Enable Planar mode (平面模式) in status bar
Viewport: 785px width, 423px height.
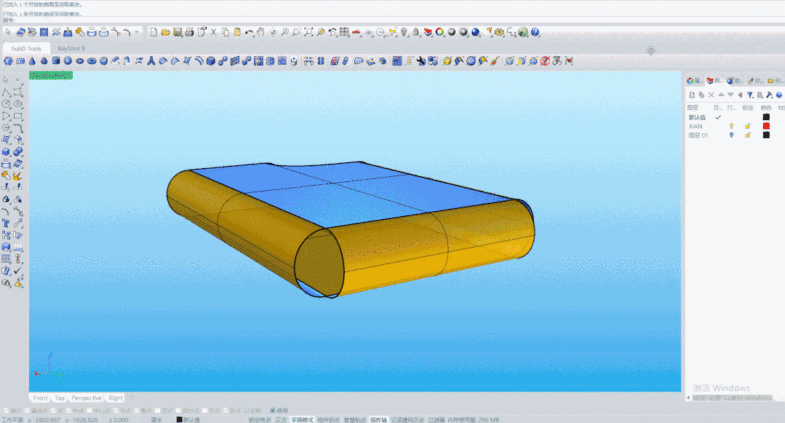(x=302, y=419)
